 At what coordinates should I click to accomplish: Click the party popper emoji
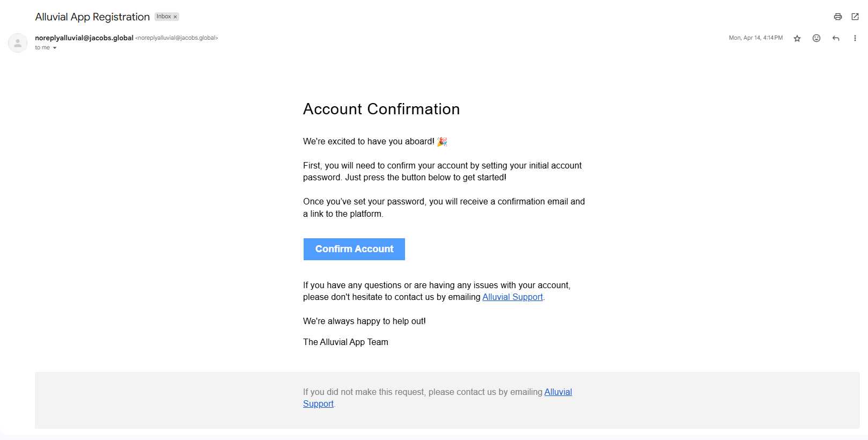[x=442, y=142]
